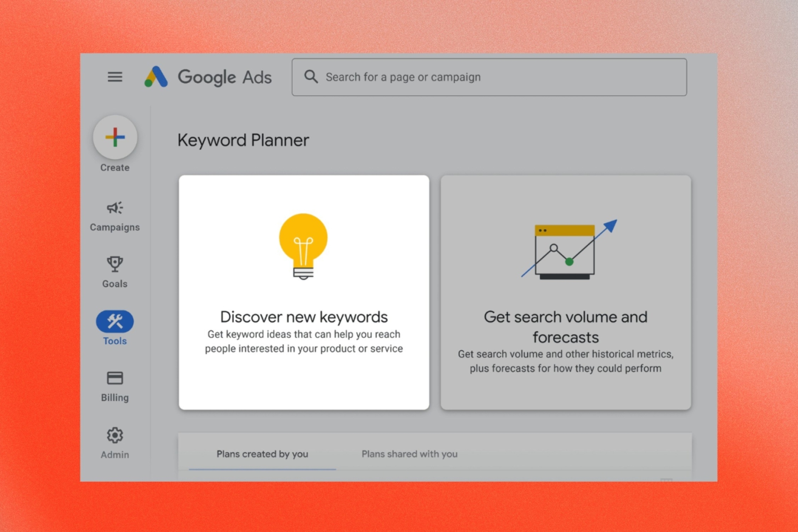798x532 pixels.
Task: Click the 'Admin' sidebar label
Action: pyautogui.click(x=115, y=455)
